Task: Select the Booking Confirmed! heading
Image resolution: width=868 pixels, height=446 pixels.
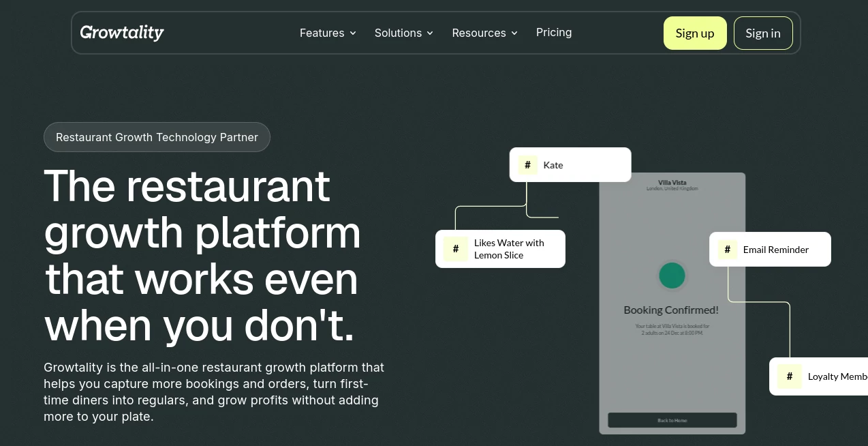Action: [671, 310]
